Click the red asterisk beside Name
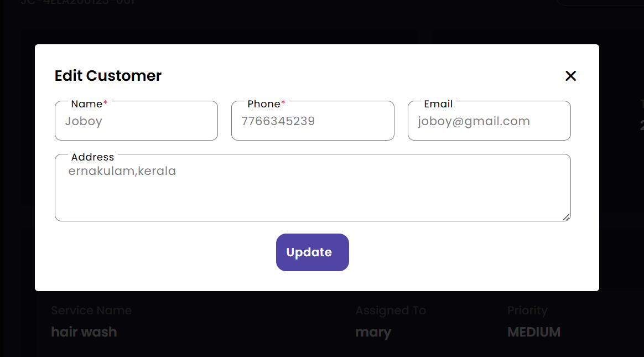Viewport: 644px width, 357px height. pos(106,104)
